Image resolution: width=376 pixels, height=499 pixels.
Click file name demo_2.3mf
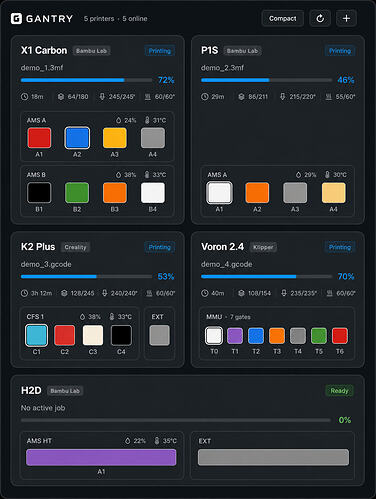click(x=222, y=68)
